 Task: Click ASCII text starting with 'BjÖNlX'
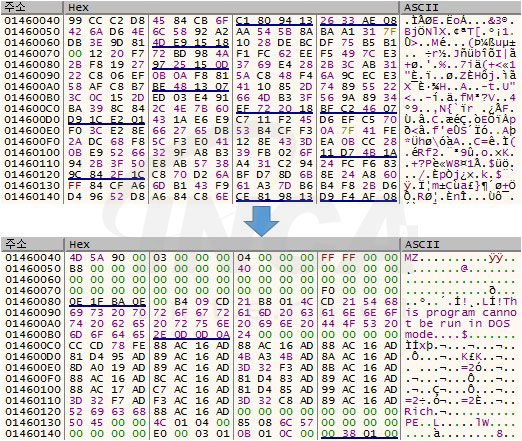(x=460, y=32)
